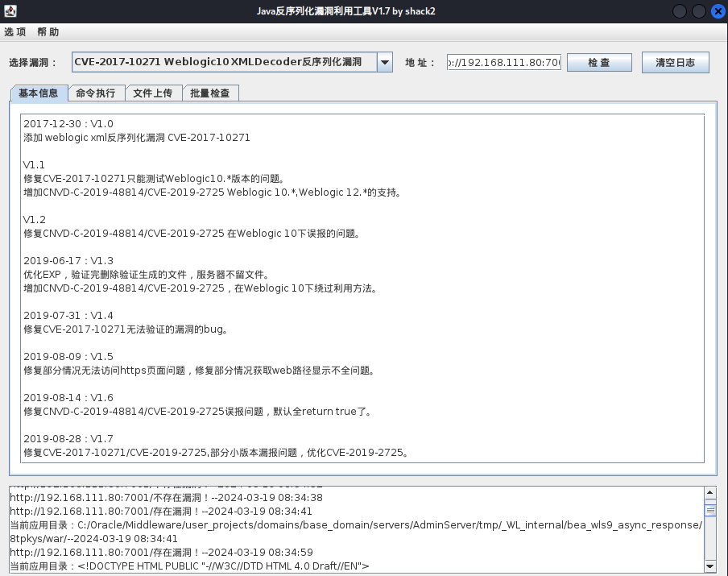
Task: Click the "地址：" label
Action: point(420,63)
